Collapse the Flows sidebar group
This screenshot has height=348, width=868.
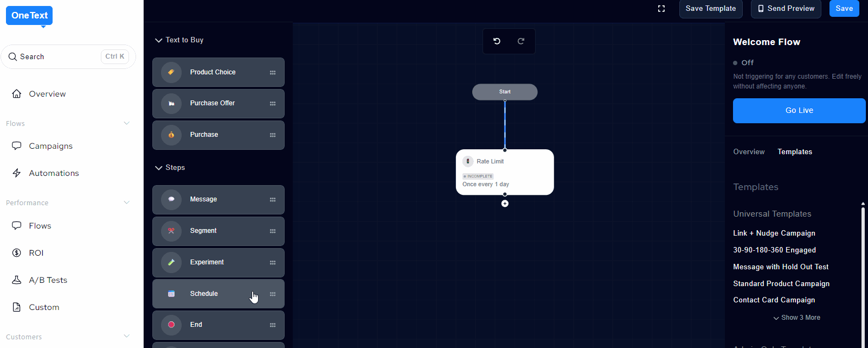[x=127, y=123]
